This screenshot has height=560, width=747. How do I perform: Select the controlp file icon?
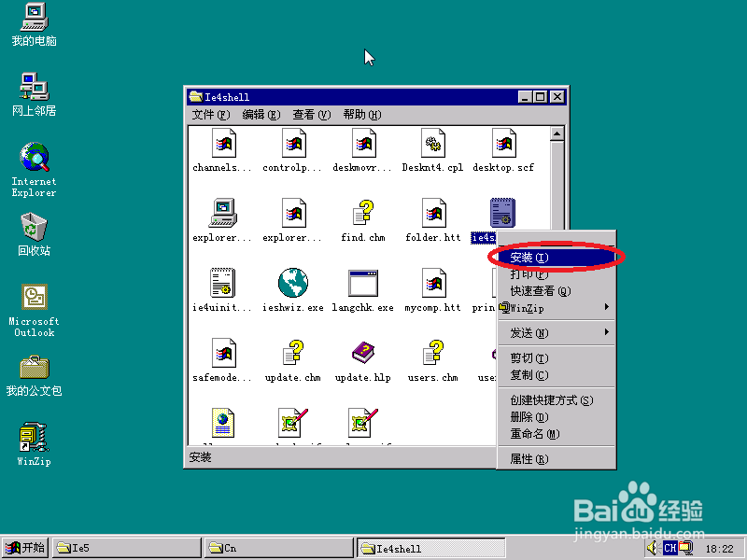coord(292,143)
